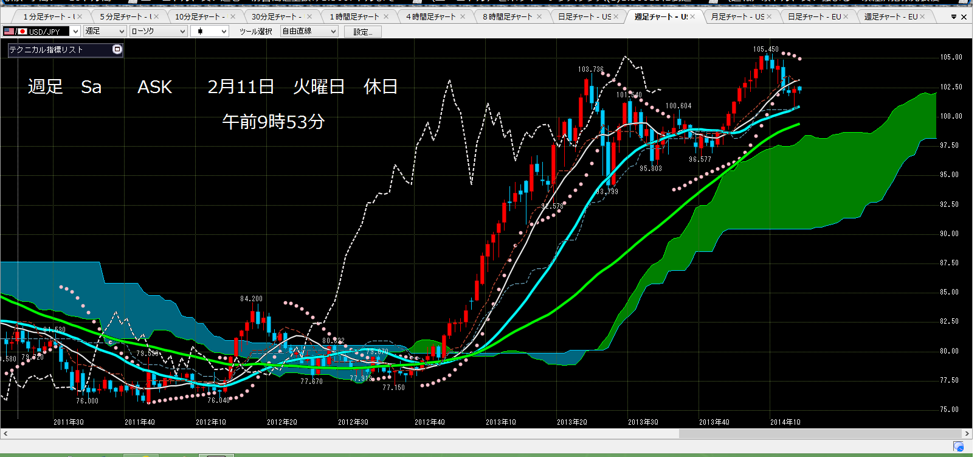Expand the candlestick style dropdown
This screenshot has height=457, width=980.
(x=210, y=31)
